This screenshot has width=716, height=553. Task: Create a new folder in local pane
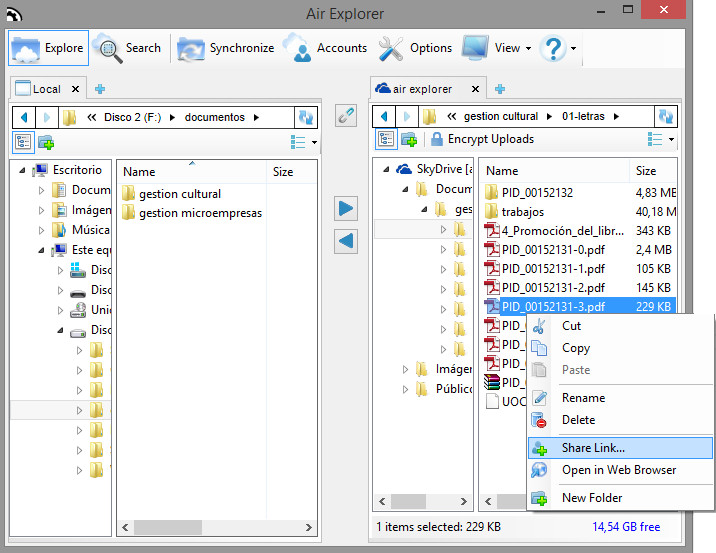click(46, 142)
